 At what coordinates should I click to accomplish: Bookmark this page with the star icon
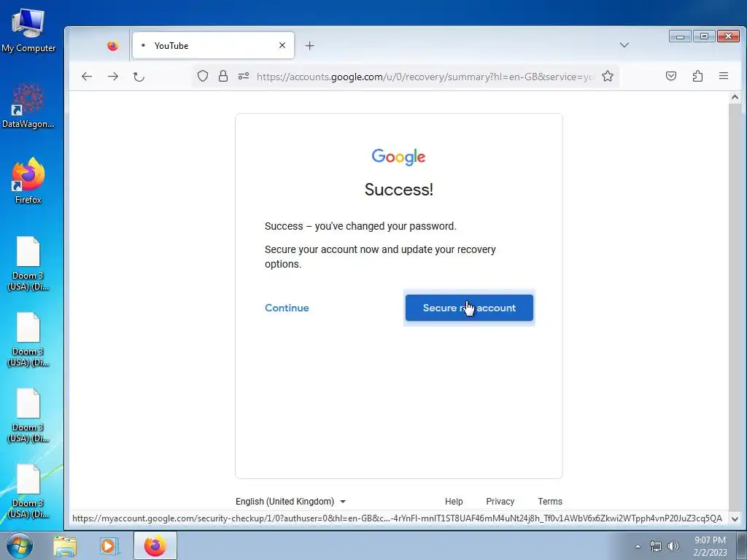tap(608, 76)
